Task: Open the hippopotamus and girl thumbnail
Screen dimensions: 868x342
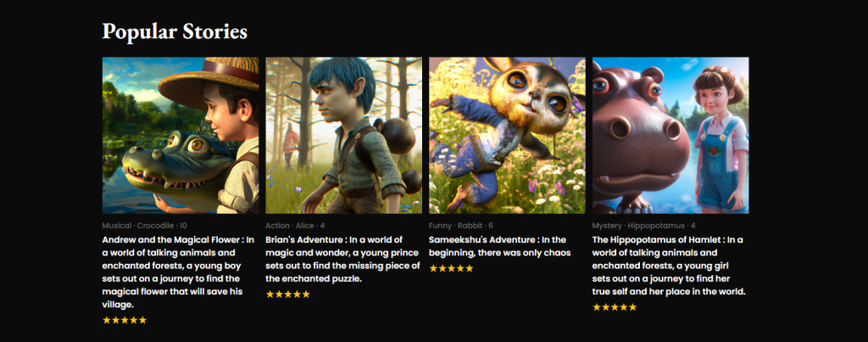Action: 670,135
